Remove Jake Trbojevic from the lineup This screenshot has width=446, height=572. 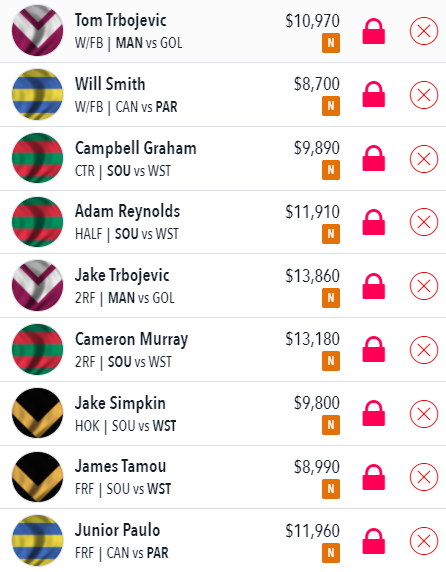coord(424,286)
